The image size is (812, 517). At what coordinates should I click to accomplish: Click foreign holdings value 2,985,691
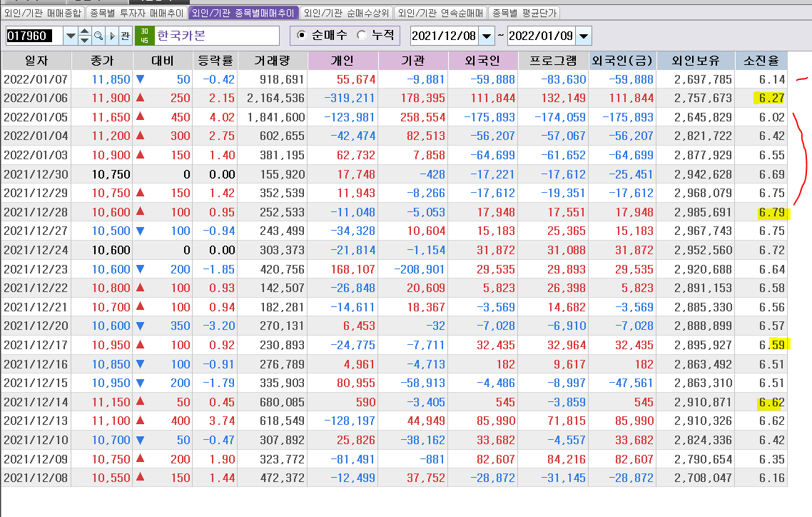click(703, 212)
